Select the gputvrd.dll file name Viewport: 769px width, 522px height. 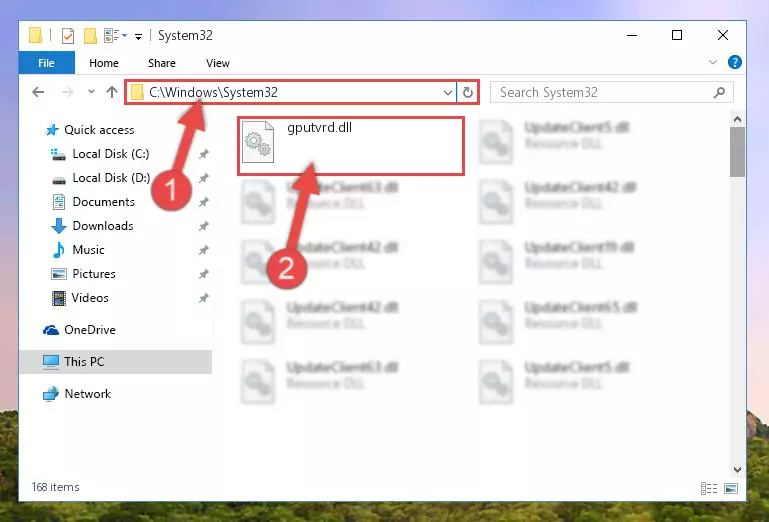319,128
